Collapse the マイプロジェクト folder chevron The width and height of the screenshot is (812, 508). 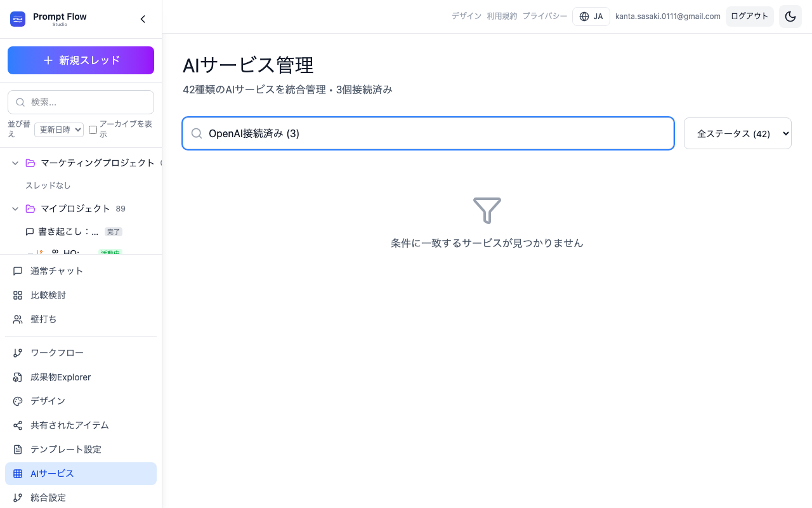[x=15, y=209]
